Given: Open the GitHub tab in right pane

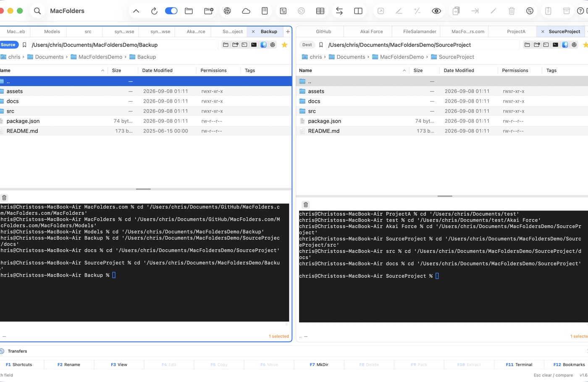Looking at the screenshot, I should click(323, 32).
